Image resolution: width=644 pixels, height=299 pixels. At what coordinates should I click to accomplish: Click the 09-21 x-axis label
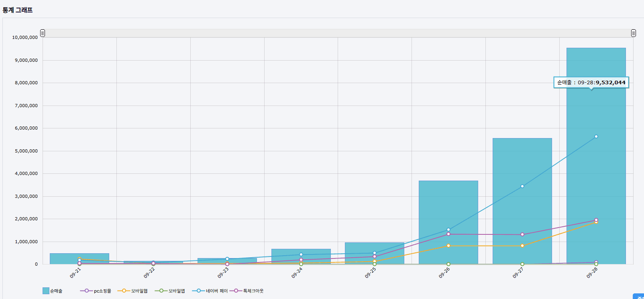(x=75, y=273)
